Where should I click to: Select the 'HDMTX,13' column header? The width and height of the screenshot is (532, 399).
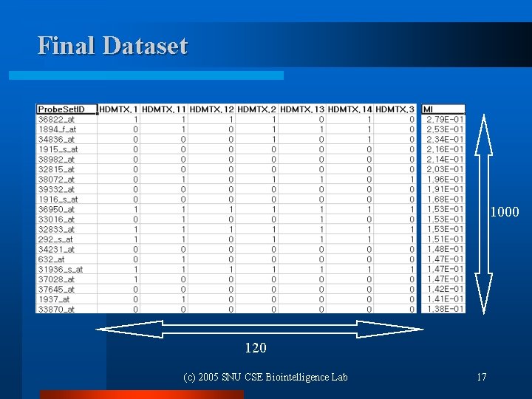(302, 109)
